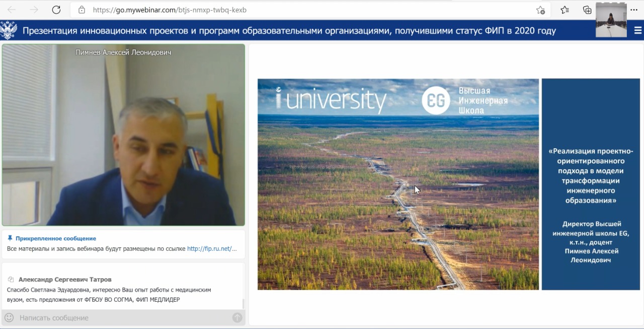644x329 pixels.
Task: Open the browser favorites list
Action: point(565,10)
